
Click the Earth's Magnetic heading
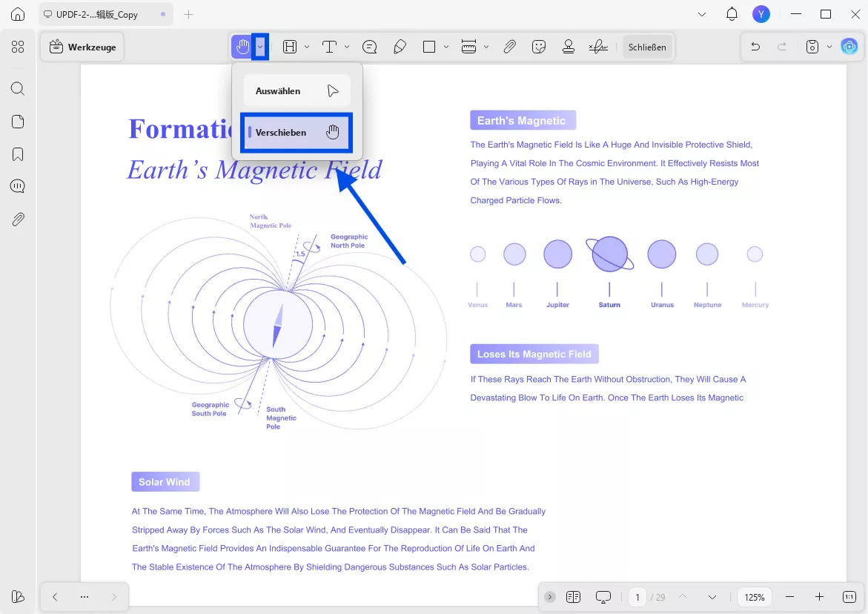point(523,120)
